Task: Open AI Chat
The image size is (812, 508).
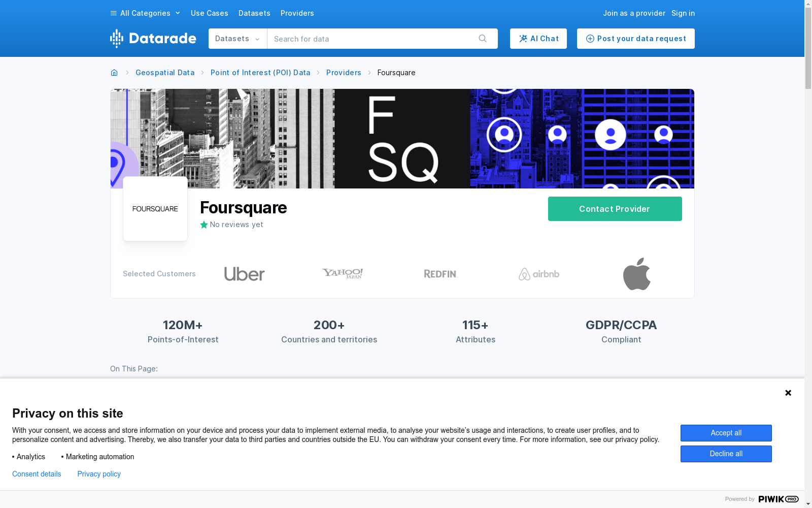Action: tap(538, 39)
